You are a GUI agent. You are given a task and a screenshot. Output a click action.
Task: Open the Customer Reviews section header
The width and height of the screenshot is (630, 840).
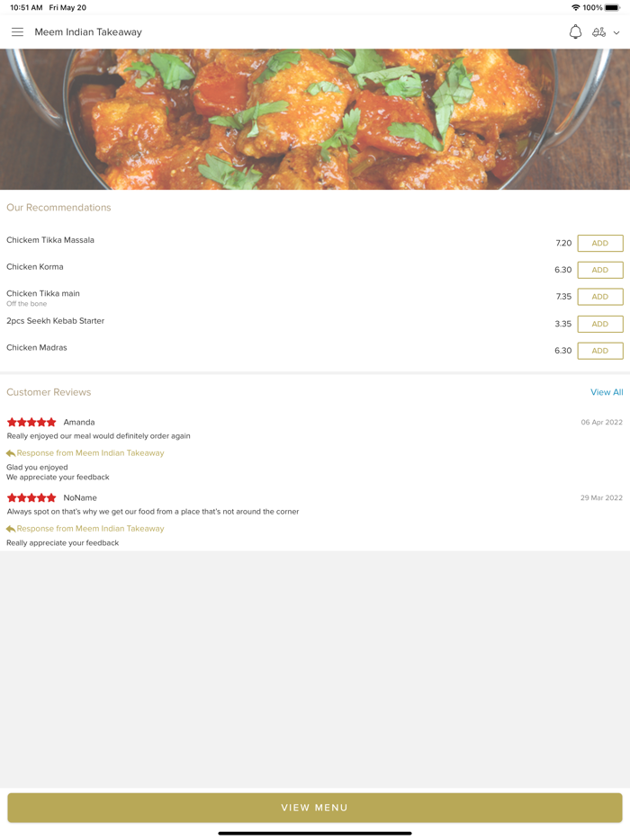point(49,392)
